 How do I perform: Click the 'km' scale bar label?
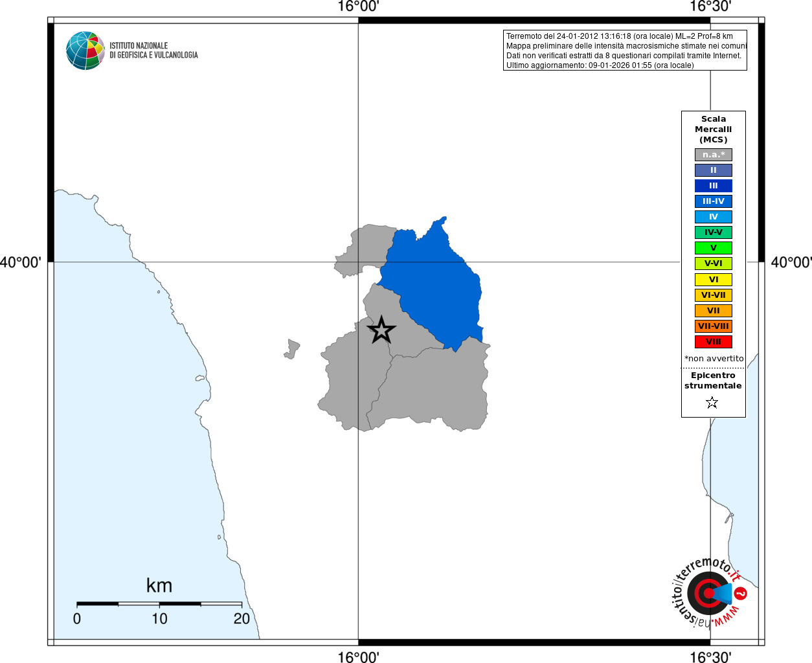(159, 585)
